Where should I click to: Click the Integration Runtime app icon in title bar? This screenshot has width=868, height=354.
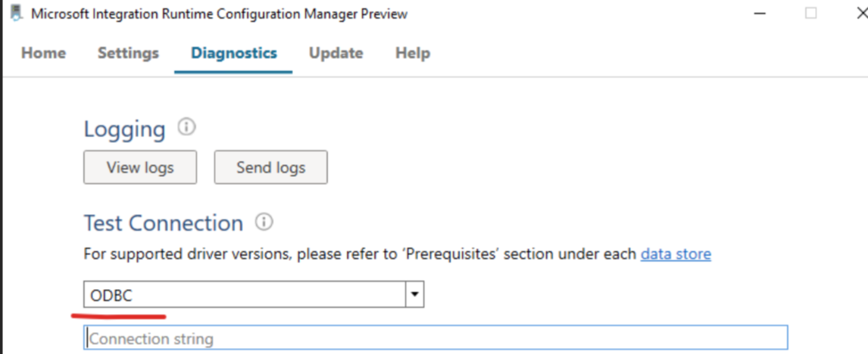pyautogui.click(x=17, y=13)
